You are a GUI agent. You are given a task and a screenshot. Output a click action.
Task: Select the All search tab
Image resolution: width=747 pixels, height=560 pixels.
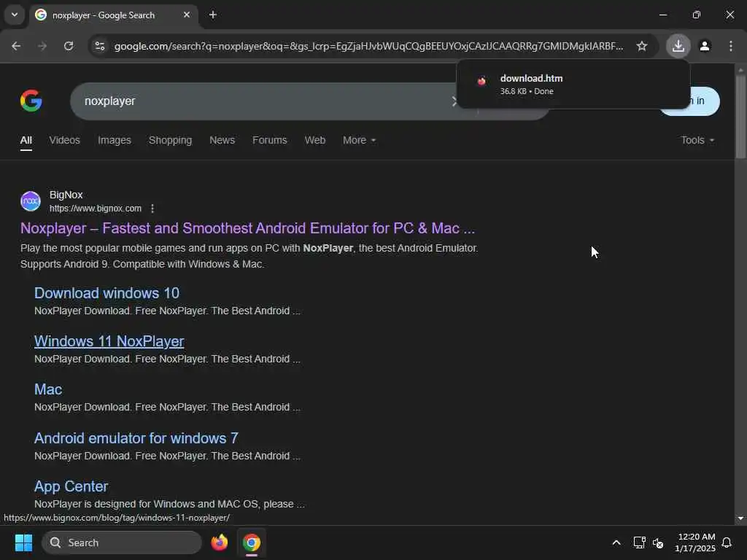point(26,140)
